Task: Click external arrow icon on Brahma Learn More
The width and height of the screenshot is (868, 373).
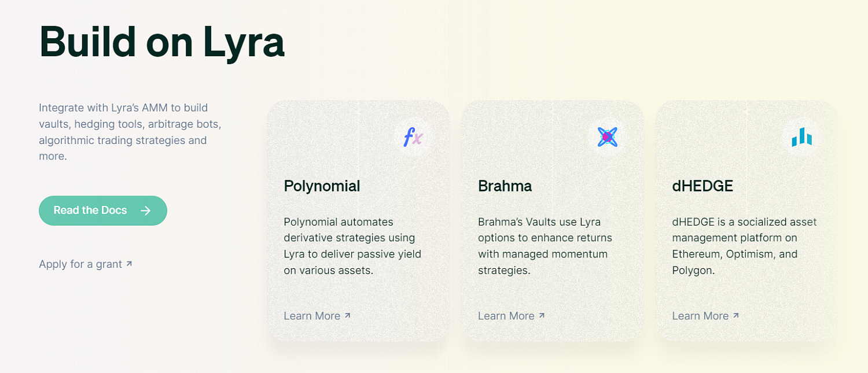Action: [542, 315]
